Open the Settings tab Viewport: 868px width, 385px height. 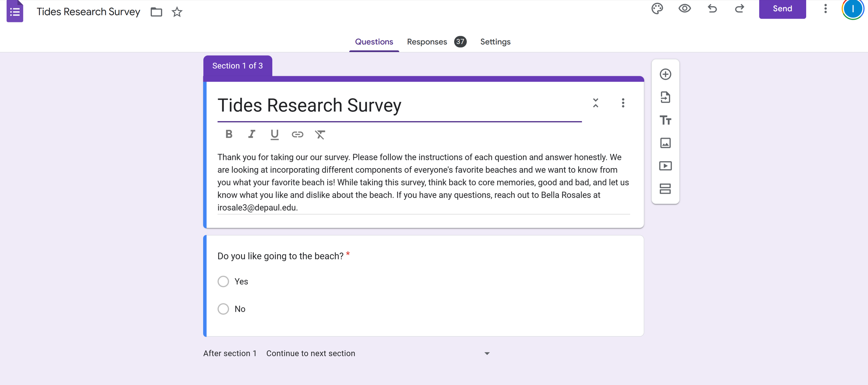pos(495,42)
